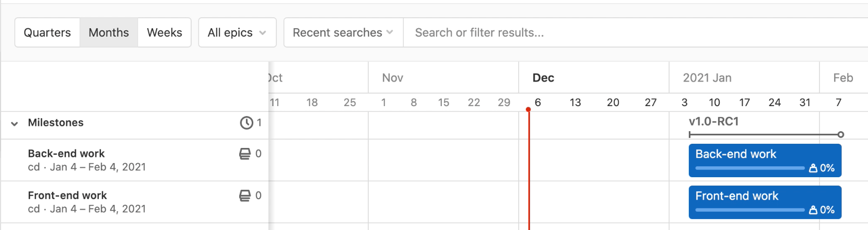The width and height of the screenshot is (868, 230).
Task: Click the v1.0-RC1 milestone end marker
Action: tap(840, 135)
